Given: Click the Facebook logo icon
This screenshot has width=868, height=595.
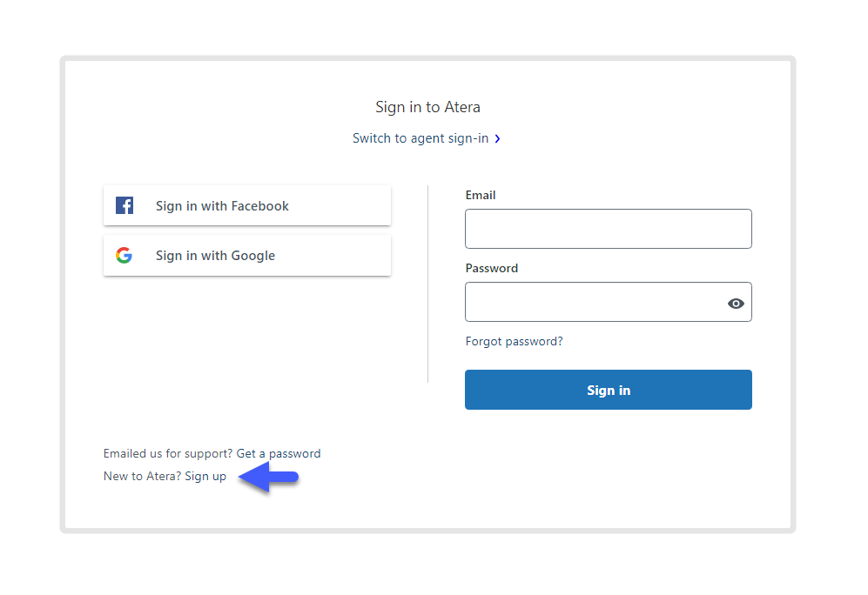Looking at the screenshot, I should 124,205.
